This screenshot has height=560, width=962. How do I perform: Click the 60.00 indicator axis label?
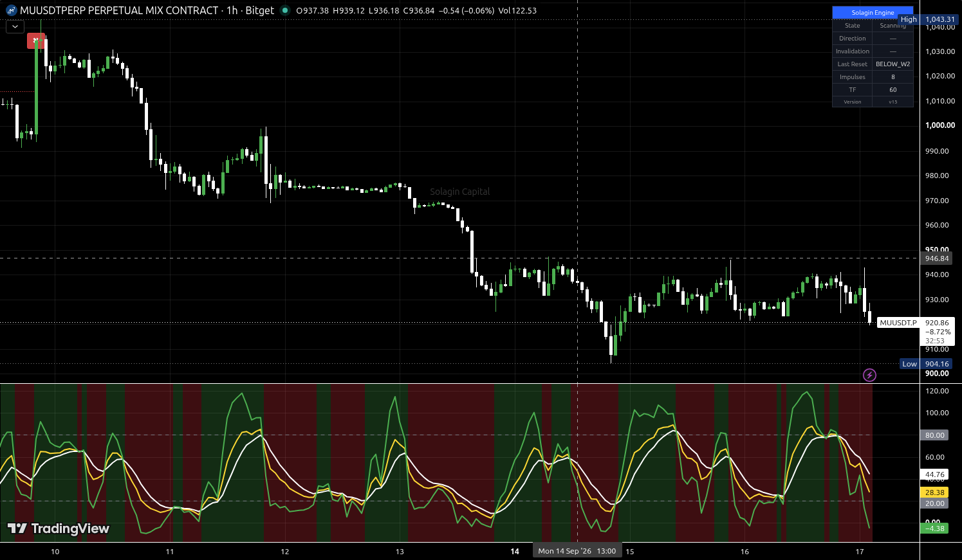click(935, 457)
